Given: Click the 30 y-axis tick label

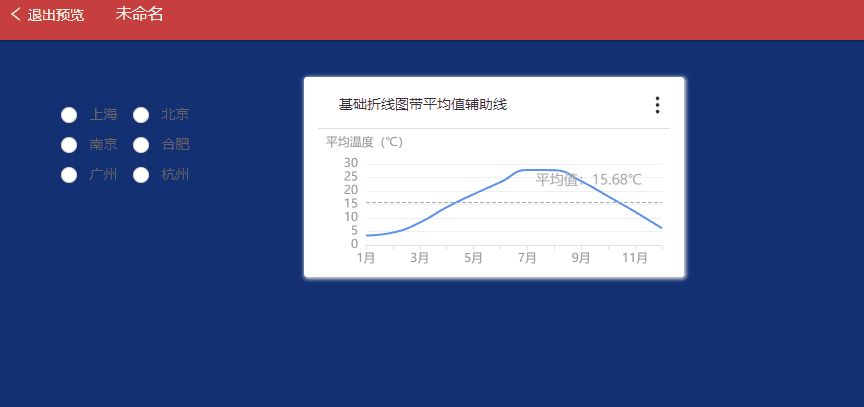Looking at the screenshot, I should [x=350, y=163].
